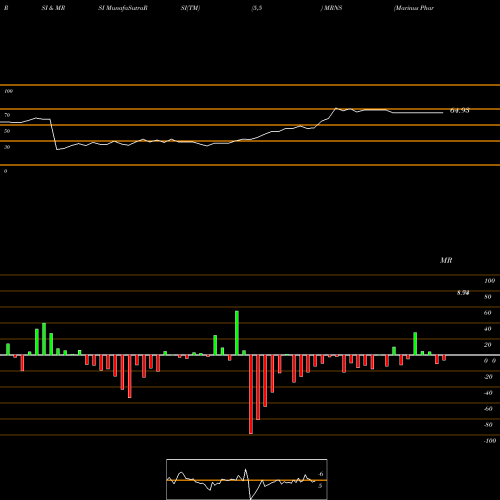Click the tallest green MR histogram bar

tap(237, 333)
